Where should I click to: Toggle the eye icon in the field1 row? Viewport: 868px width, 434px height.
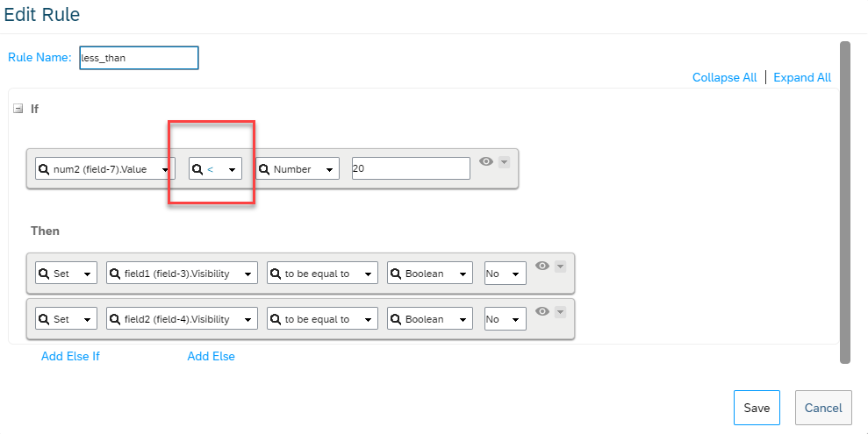[x=542, y=266]
